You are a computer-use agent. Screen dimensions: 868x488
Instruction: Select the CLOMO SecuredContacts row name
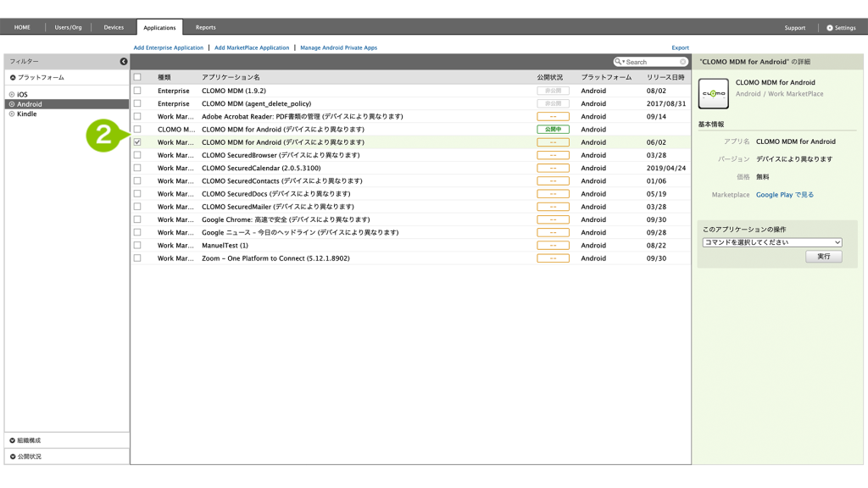pos(282,181)
